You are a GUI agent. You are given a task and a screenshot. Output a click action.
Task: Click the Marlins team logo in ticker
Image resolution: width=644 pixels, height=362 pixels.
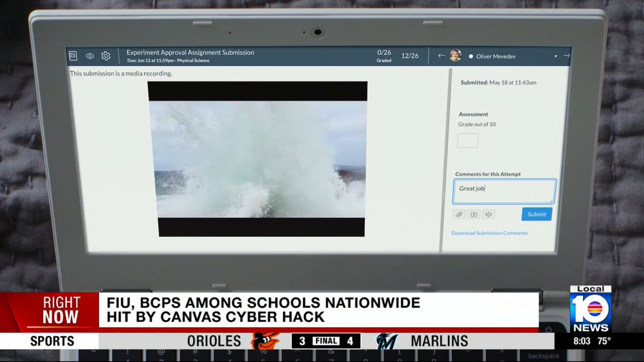coord(386,341)
